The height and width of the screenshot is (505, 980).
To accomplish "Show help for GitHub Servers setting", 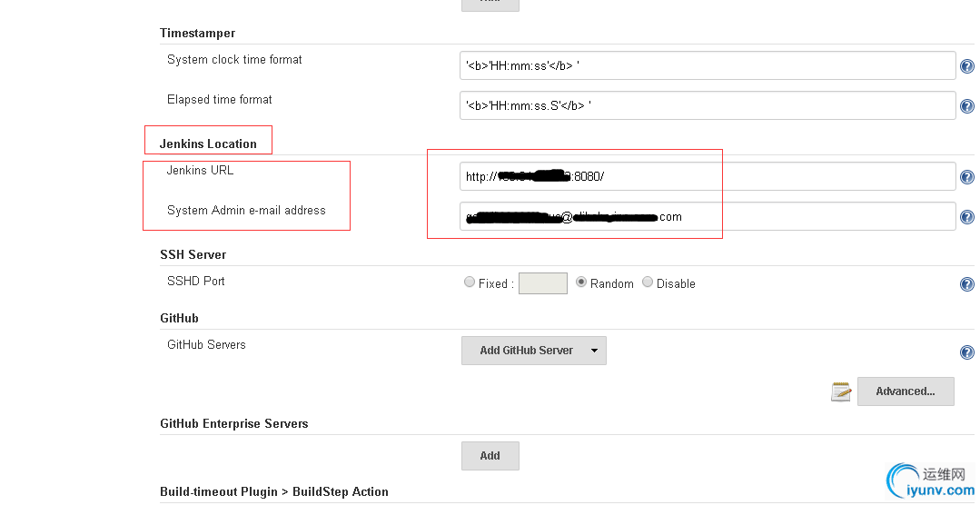I will click(967, 352).
